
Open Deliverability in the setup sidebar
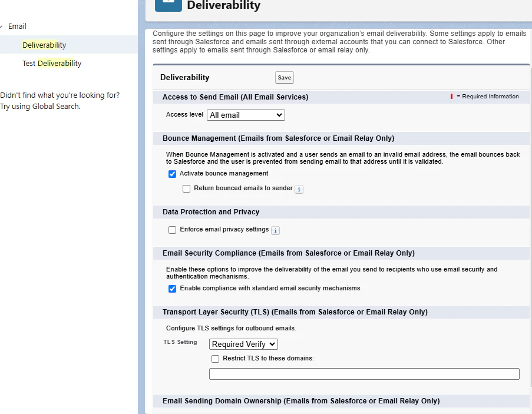(44, 45)
